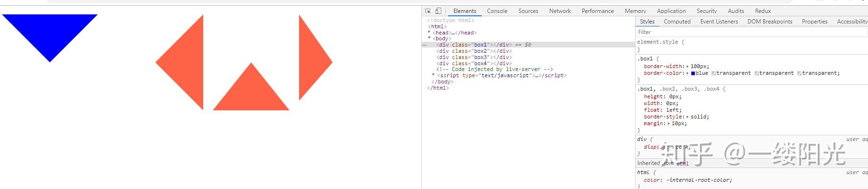Image resolution: width=868 pixels, height=189 pixels.
Task: Expand the head element node
Action: coord(429,32)
